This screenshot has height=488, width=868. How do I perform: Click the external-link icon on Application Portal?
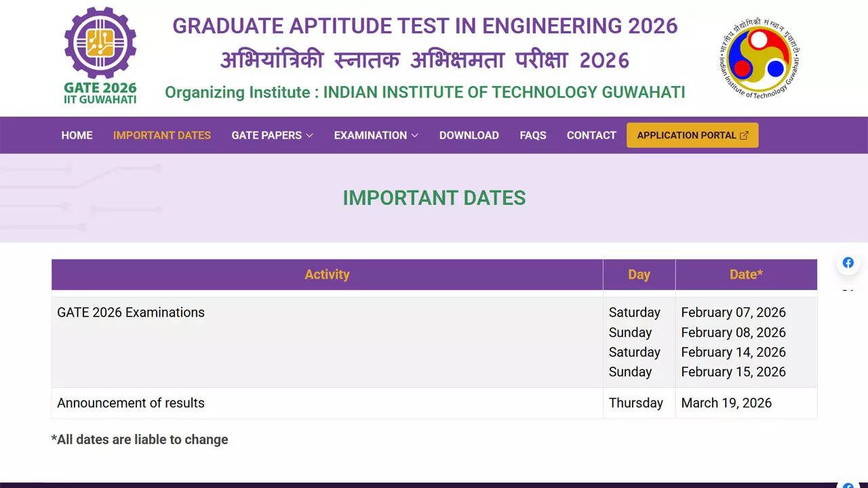744,136
